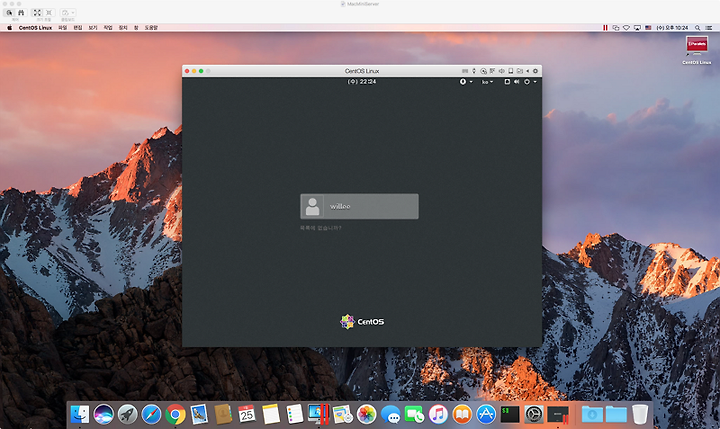
Task: Click the CD/DVD disc icon in Parallels titlebar
Action: [484, 71]
